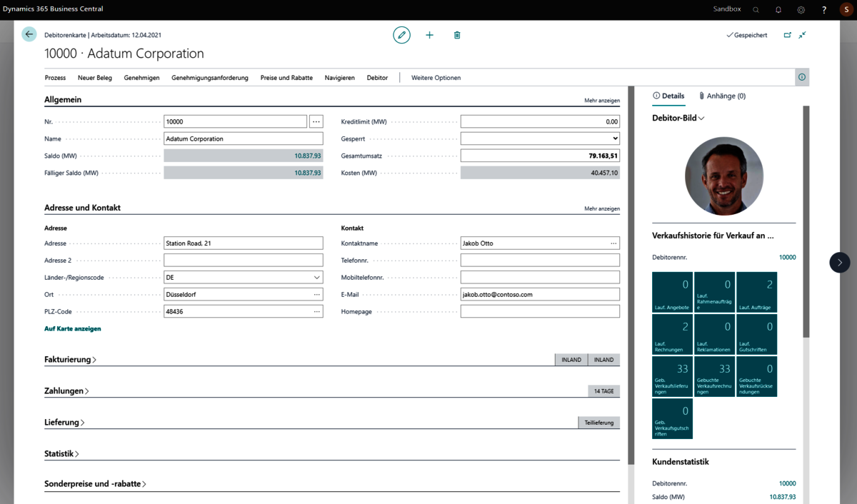Open Preise und Rabatte menu
The height and width of the screenshot is (504, 857).
point(286,78)
